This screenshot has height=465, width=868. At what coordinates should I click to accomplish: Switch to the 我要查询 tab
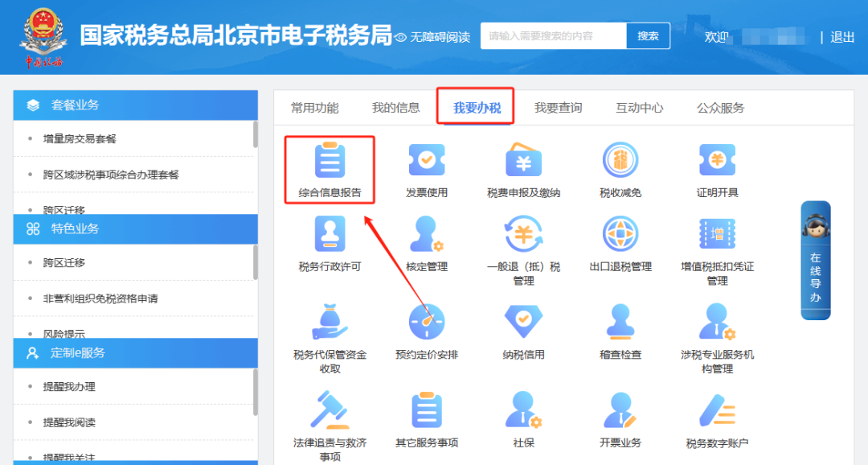pyautogui.click(x=557, y=106)
